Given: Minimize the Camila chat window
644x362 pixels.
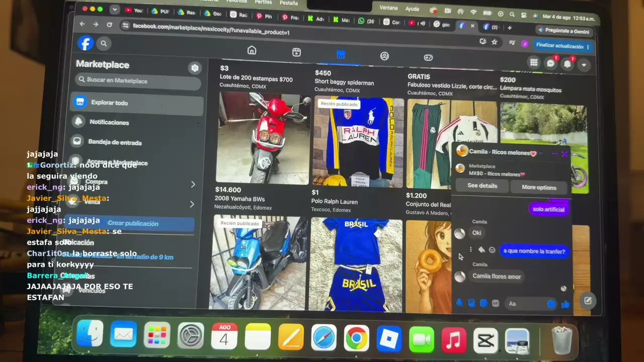Looking at the screenshot, I should (x=555, y=153).
